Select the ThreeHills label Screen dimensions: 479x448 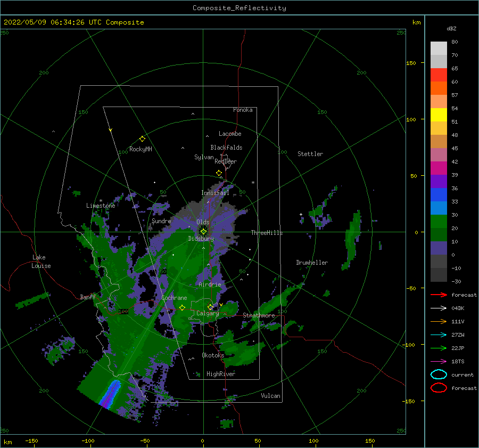[x=267, y=233]
